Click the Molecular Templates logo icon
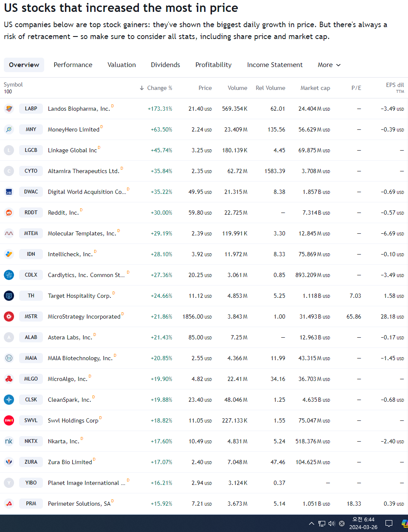Screen dimensions: 408x532 tap(9, 233)
